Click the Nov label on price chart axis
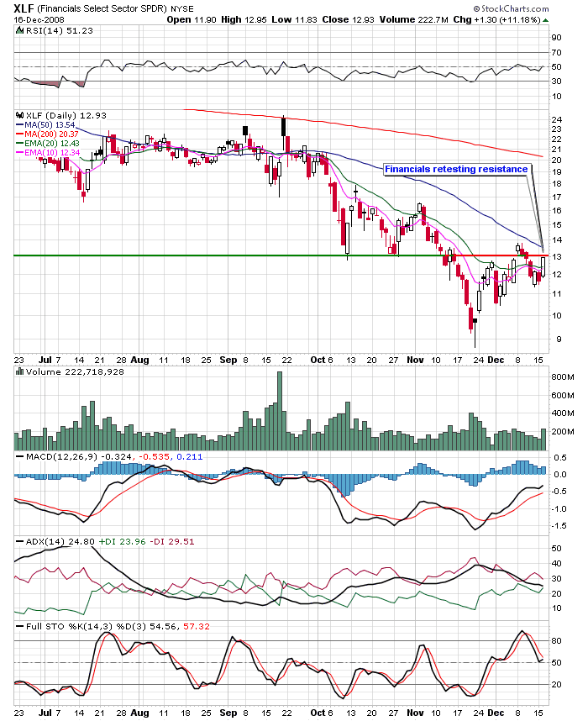Viewport: 588px width, 721px height. coord(415,360)
